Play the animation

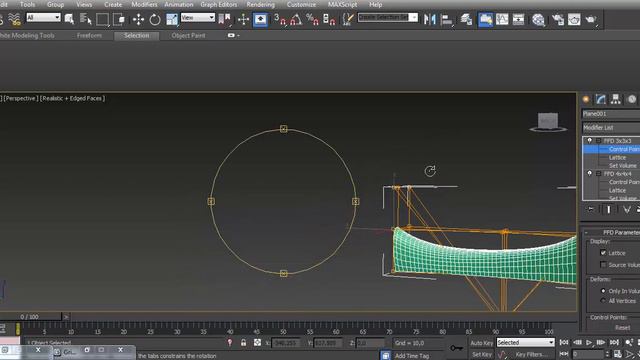coord(589,342)
